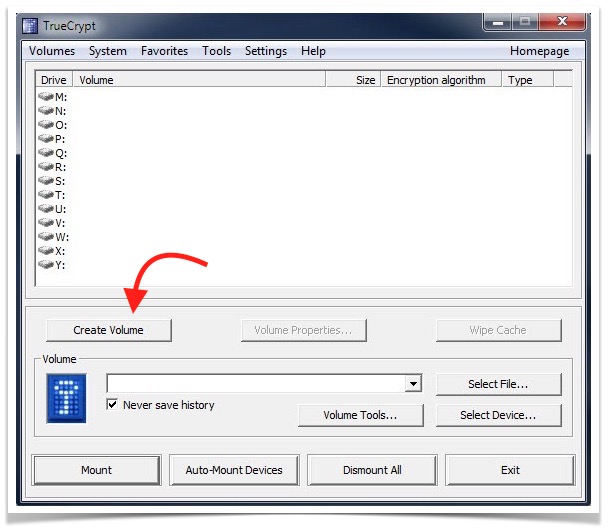Click the TrueCrypt logo in Volume group
This screenshot has width=609, height=529.
tap(67, 397)
